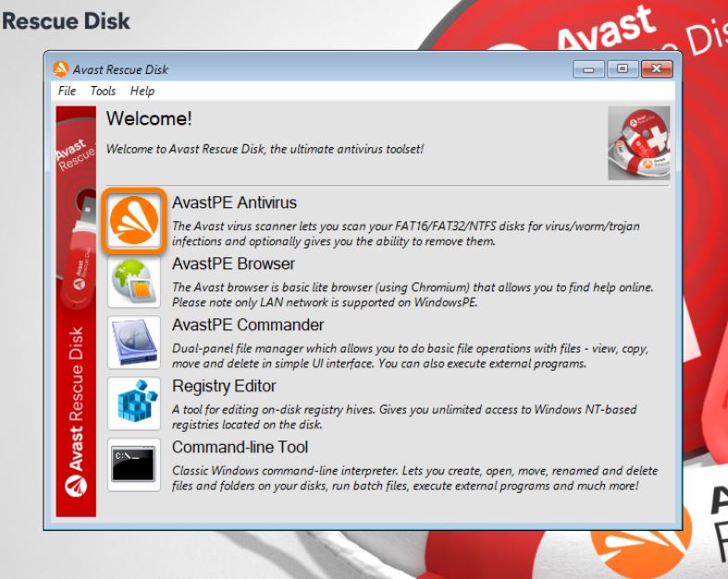
Task: Click the red Avast Rescue Disk sidebar banner
Action: [76, 311]
